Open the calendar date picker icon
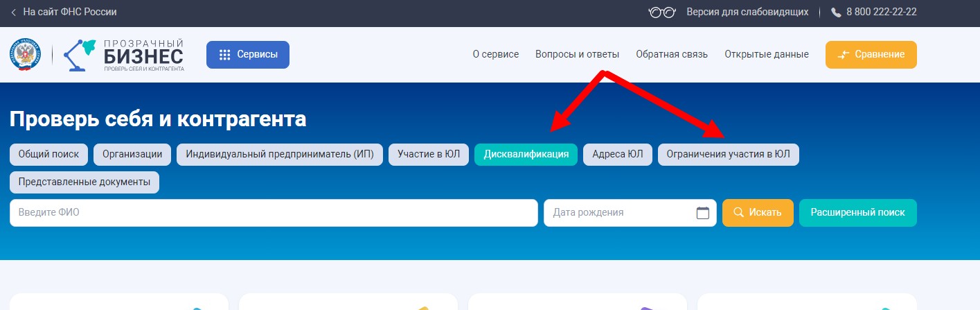This screenshot has height=310, width=980. 702,213
